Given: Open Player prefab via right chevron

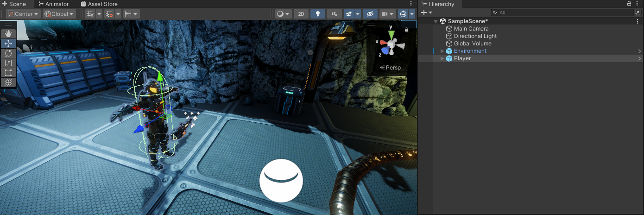Looking at the screenshot, I should tap(640, 58).
